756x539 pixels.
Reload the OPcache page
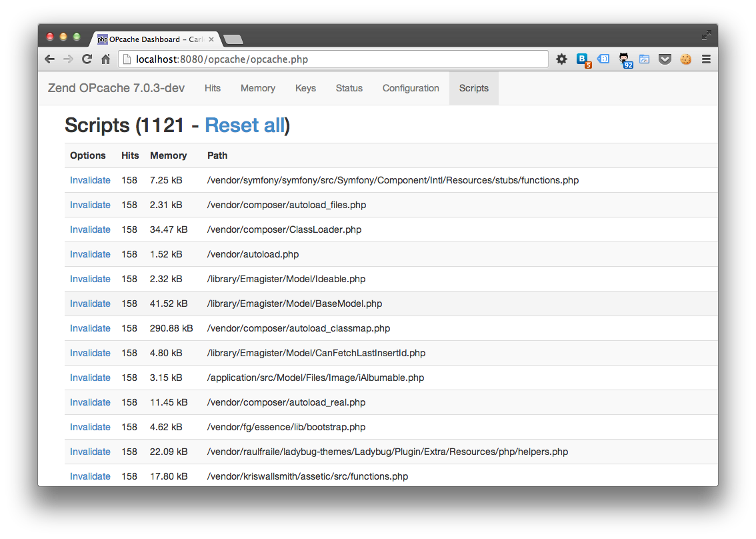[x=87, y=59]
